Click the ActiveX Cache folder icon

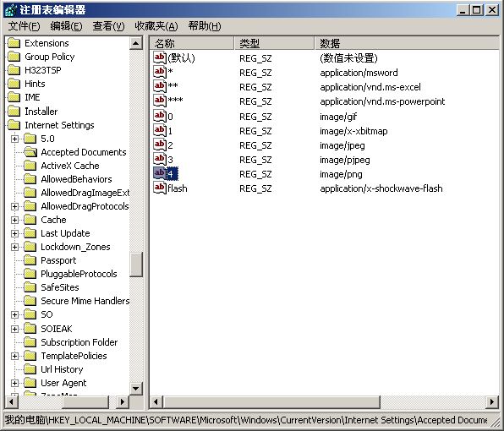30,166
